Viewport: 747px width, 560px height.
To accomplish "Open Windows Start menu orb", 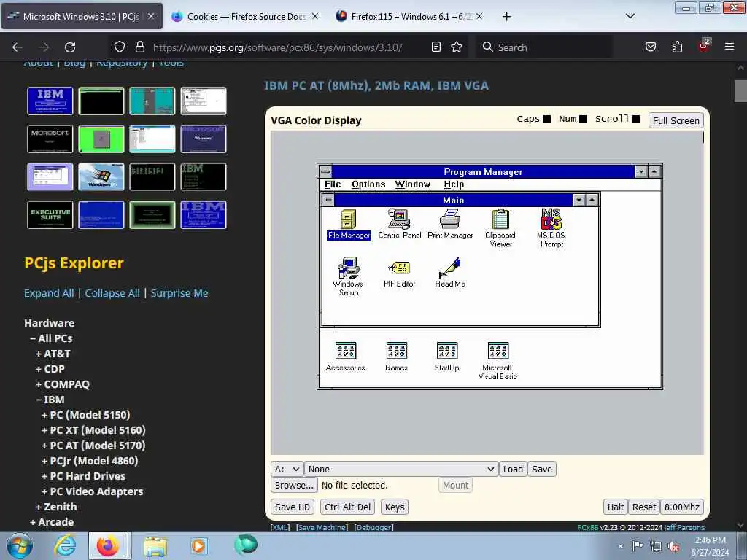I will (x=20, y=545).
